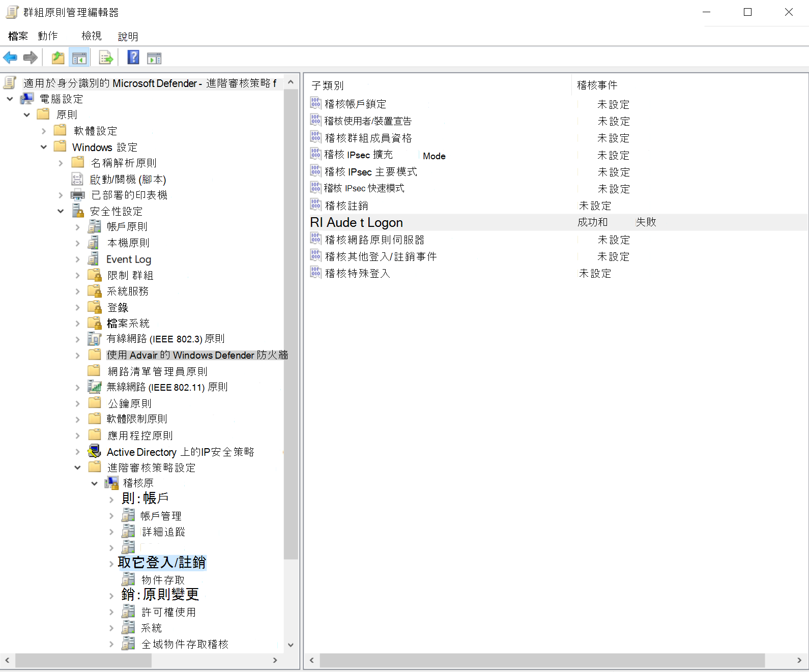Expand the 公鑰原則 node

click(x=77, y=403)
